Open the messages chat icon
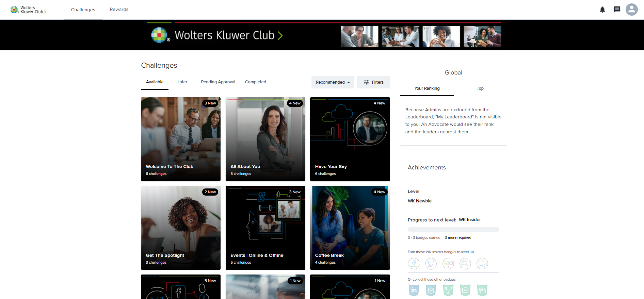The image size is (644, 299). click(x=617, y=10)
